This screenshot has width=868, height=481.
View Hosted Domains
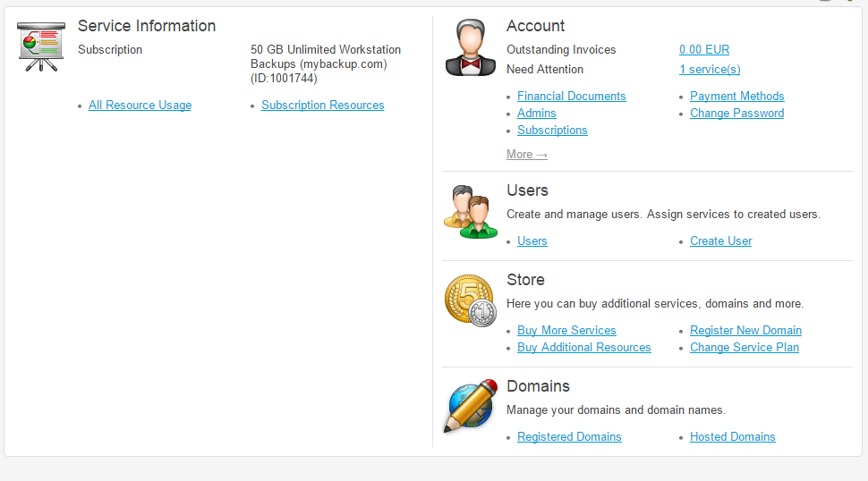pyautogui.click(x=732, y=437)
